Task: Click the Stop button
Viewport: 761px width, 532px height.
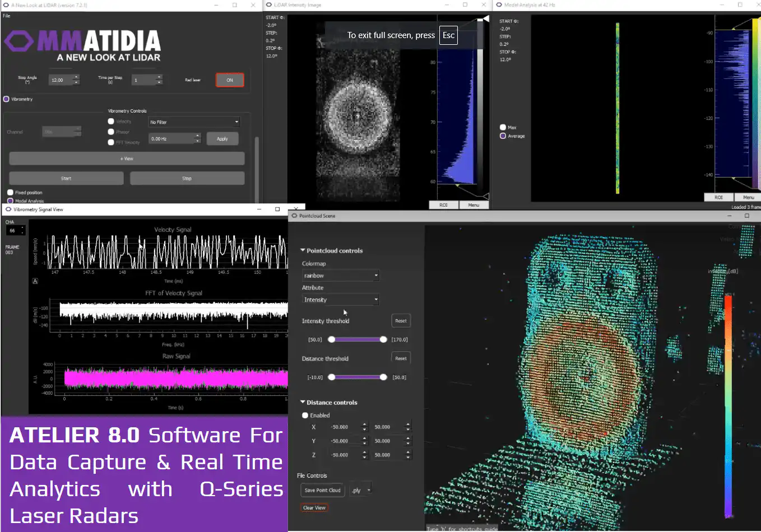Action: [x=187, y=178]
